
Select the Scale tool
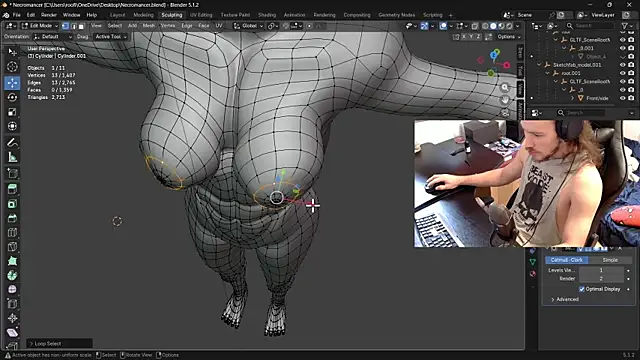point(12,112)
